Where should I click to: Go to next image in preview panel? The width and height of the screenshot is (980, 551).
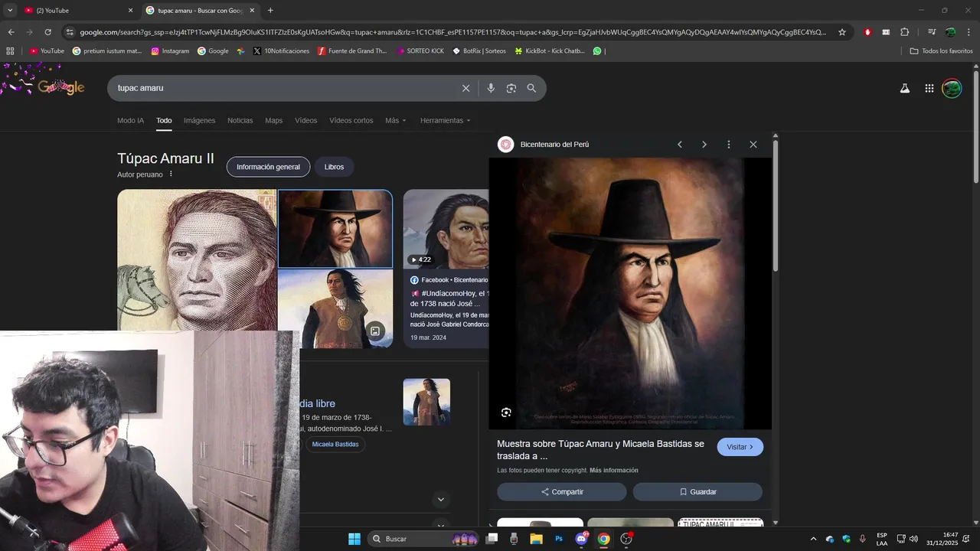704,145
